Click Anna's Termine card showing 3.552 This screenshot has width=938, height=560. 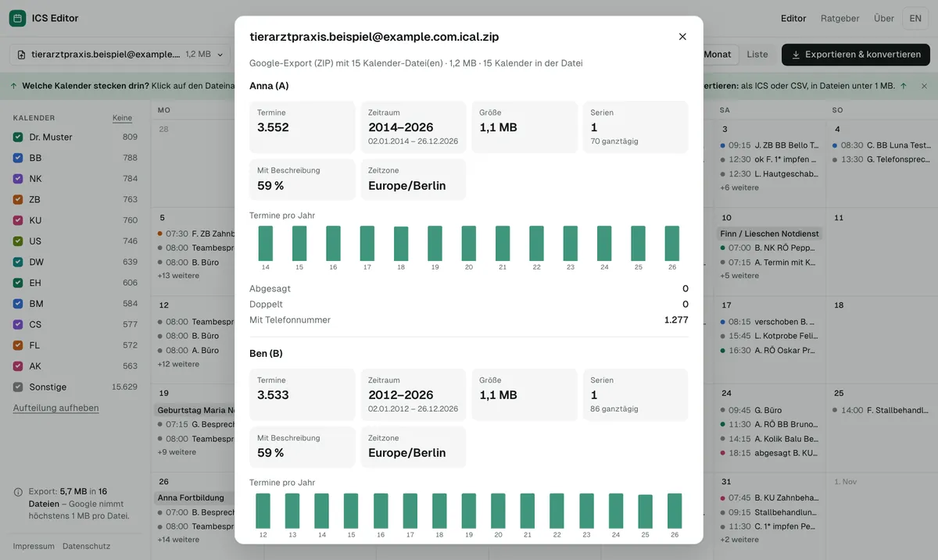tap(302, 127)
